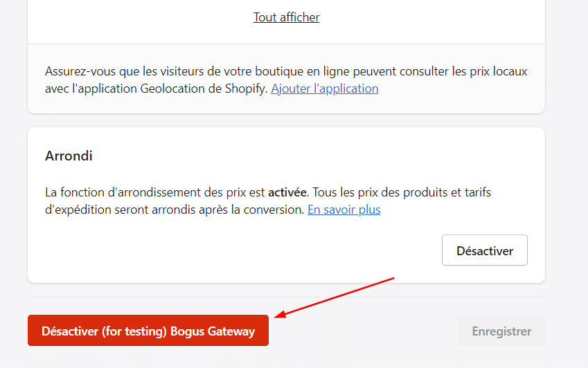Follow the "En savoir plus" link
The image size is (588, 368).
[344, 210]
